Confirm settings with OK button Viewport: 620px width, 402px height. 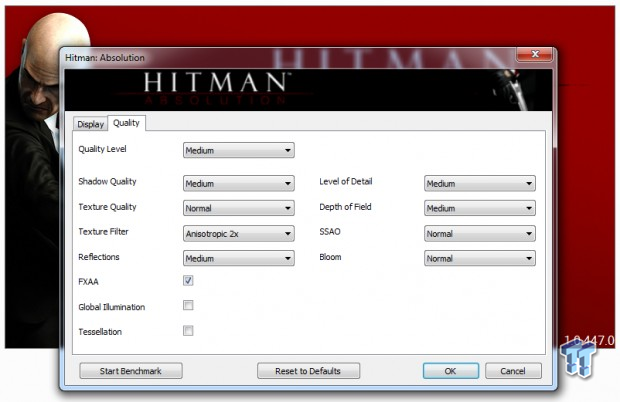[451, 371]
